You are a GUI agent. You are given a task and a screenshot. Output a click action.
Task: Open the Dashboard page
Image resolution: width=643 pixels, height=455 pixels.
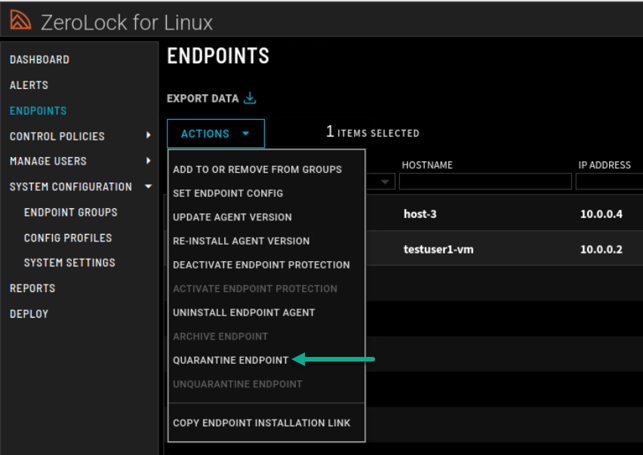39,60
